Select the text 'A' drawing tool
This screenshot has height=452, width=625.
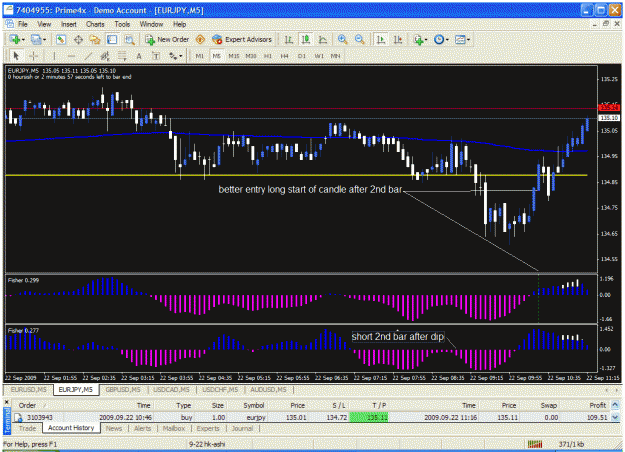(139, 56)
